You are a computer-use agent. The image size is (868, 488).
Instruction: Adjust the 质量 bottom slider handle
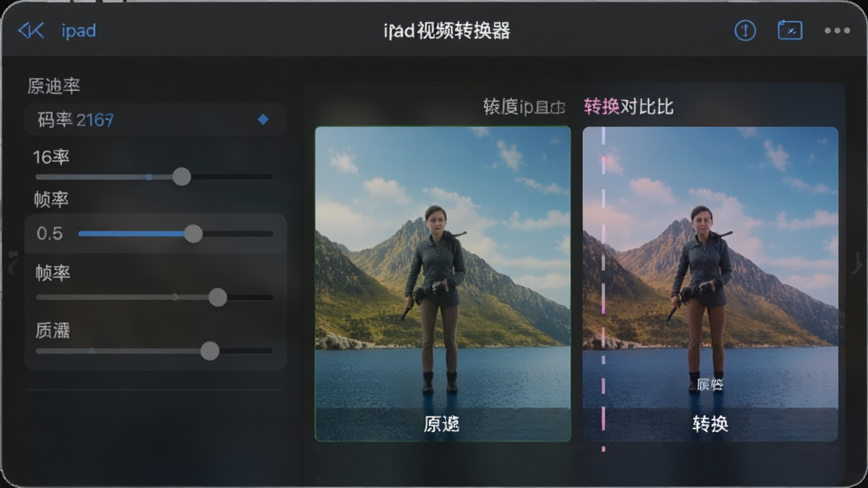tap(209, 350)
